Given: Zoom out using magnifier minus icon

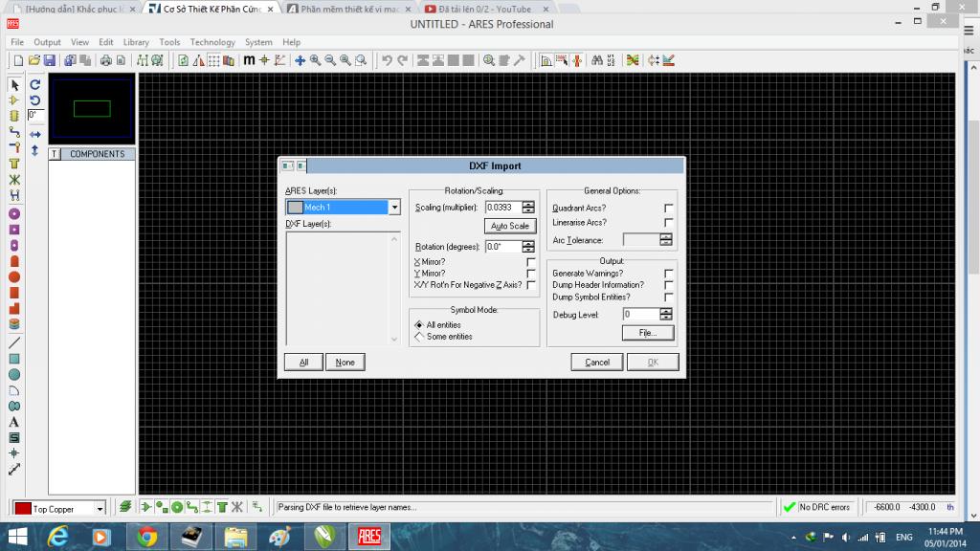Looking at the screenshot, I should pos(330,60).
